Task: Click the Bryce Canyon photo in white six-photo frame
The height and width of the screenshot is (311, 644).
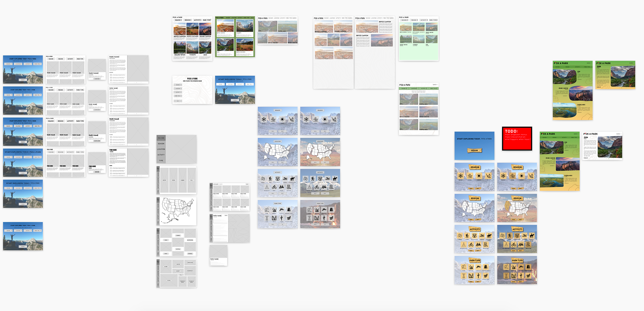Action: pos(180,29)
